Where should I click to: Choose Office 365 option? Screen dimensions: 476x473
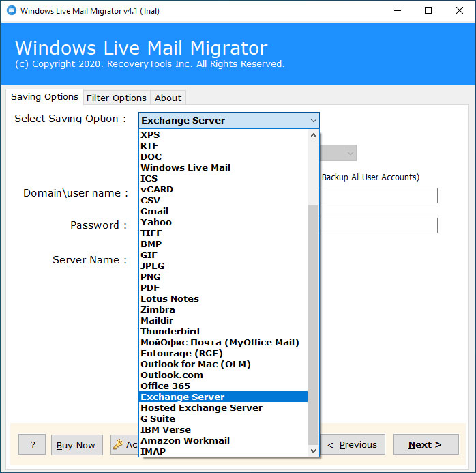224,386
